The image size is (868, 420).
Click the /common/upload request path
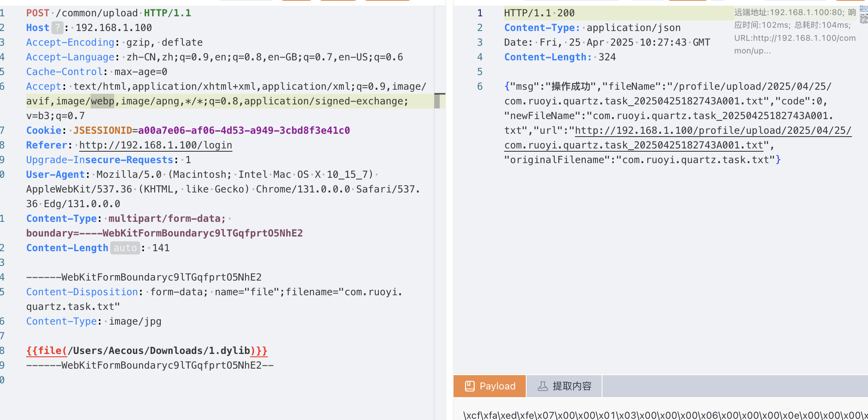click(97, 13)
